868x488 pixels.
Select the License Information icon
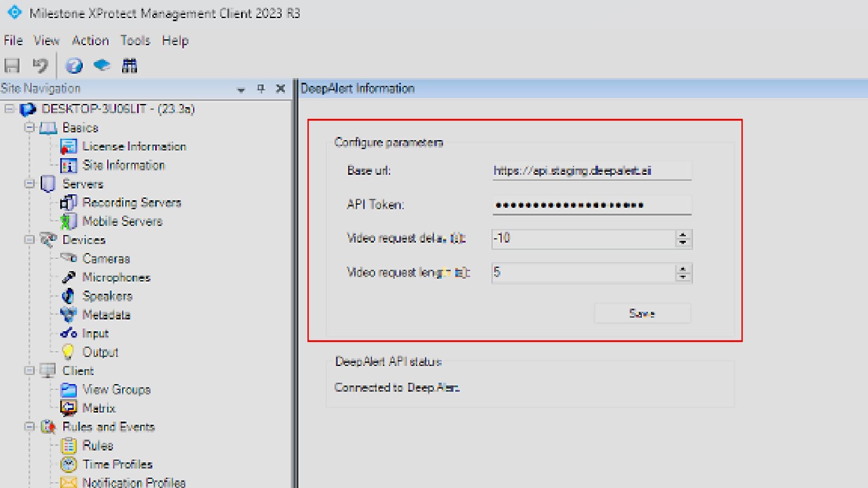tap(69, 147)
